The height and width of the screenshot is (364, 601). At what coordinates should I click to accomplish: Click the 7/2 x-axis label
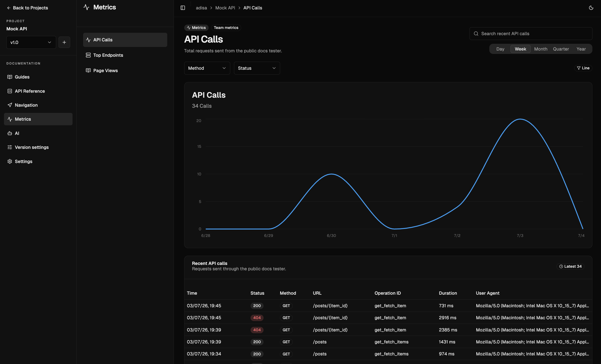(x=457, y=235)
